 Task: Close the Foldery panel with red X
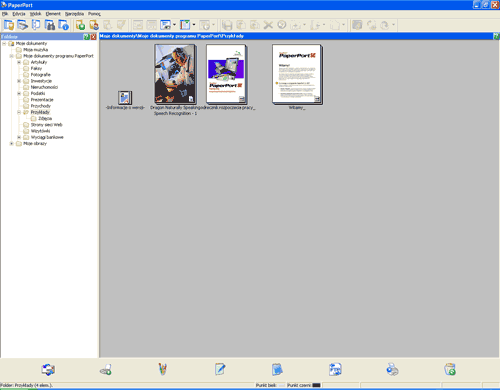point(93,37)
